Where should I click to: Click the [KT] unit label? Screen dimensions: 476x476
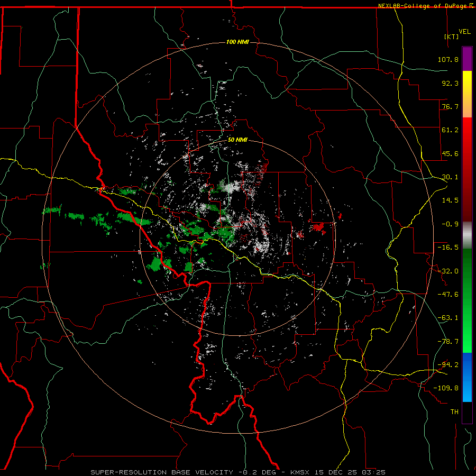[x=452, y=36]
